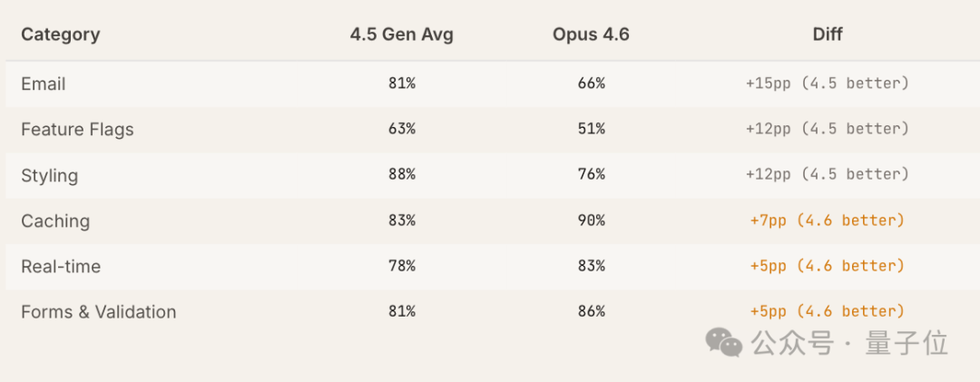Select the Real-time row label
This screenshot has height=382, width=980.
click(61, 266)
